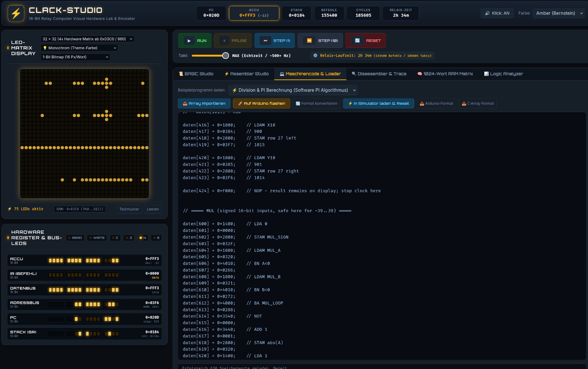Click the chart icon on Logic Analyzer tab

pos(486,74)
